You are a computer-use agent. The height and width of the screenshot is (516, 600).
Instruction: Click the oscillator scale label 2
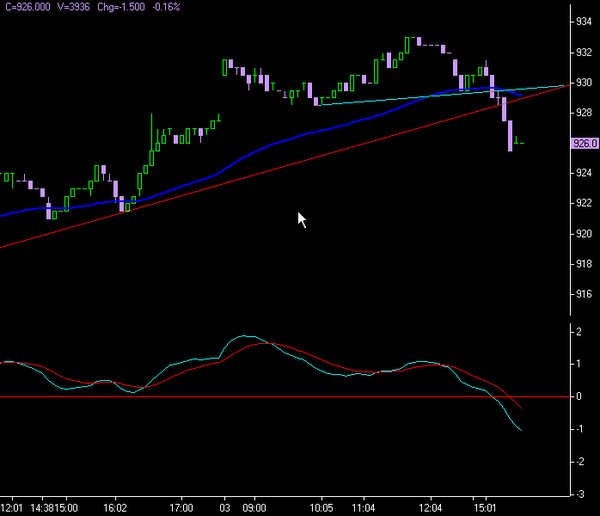click(579, 331)
